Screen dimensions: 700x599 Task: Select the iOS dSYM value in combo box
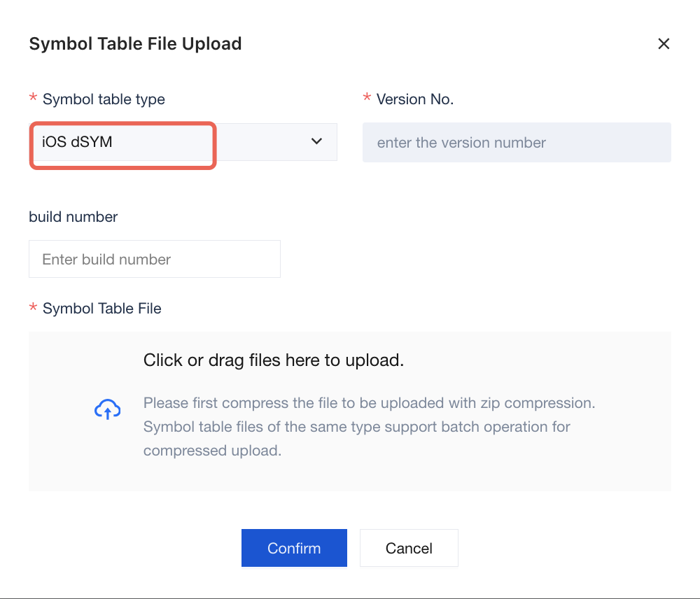pyautogui.click(x=77, y=142)
